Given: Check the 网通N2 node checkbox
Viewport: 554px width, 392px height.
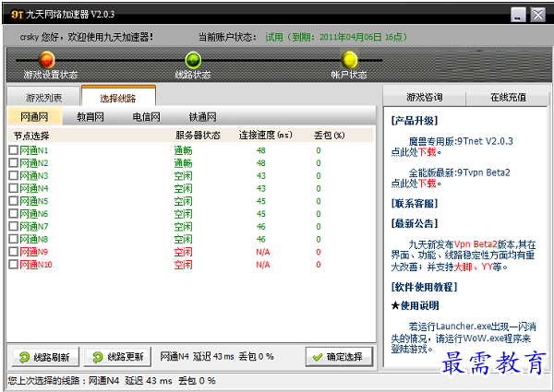Looking at the screenshot, I should click(x=14, y=163).
